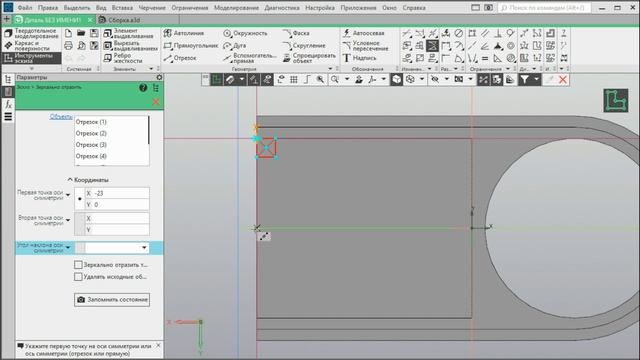Open the Черчение menu
The height and width of the screenshot is (360, 640).
click(x=152, y=8)
